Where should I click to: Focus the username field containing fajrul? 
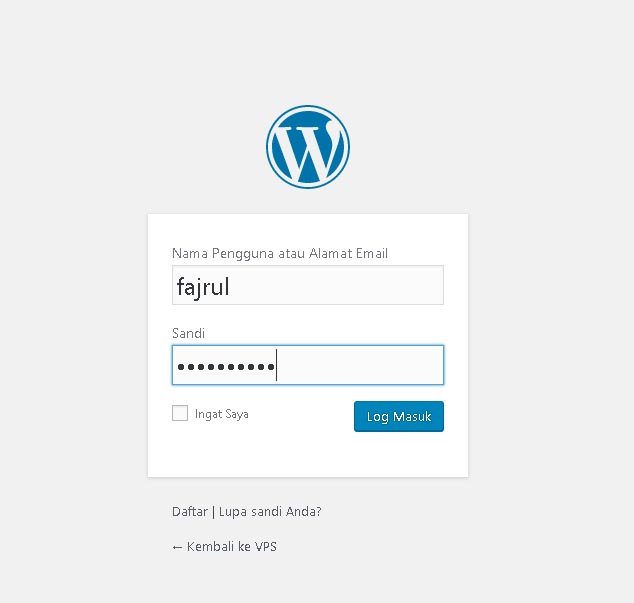tap(308, 285)
